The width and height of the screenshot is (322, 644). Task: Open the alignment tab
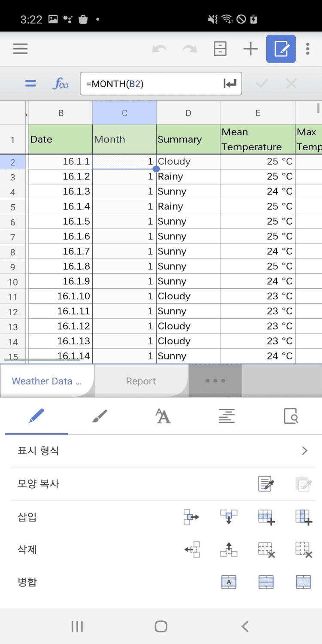pos(226,416)
